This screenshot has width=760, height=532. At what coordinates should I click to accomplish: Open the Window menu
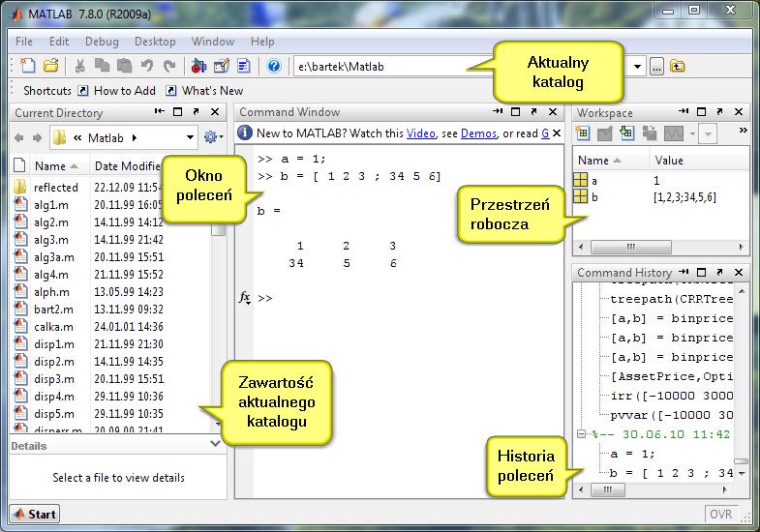tap(213, 42)
